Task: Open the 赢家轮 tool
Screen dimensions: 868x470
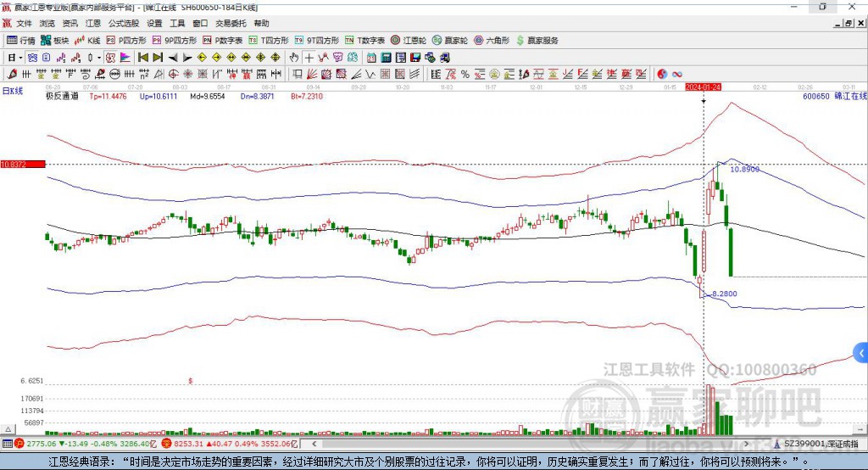Action: coord(449,41)
